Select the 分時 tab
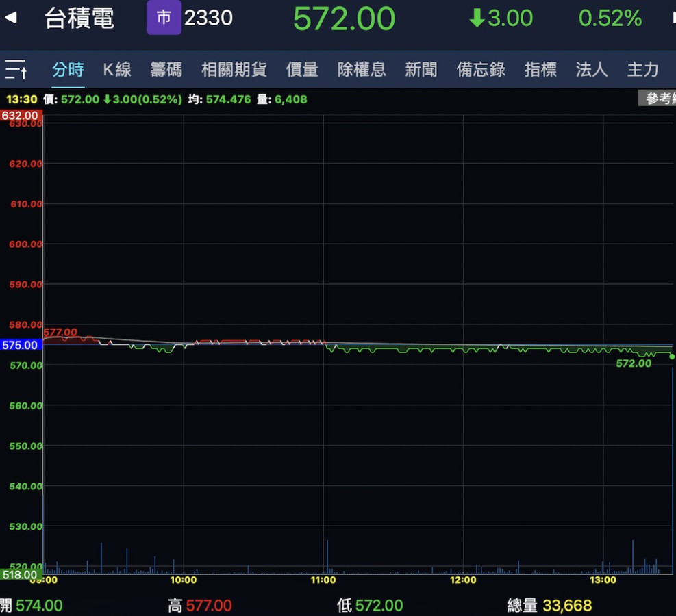 click(x=68, y=69)
